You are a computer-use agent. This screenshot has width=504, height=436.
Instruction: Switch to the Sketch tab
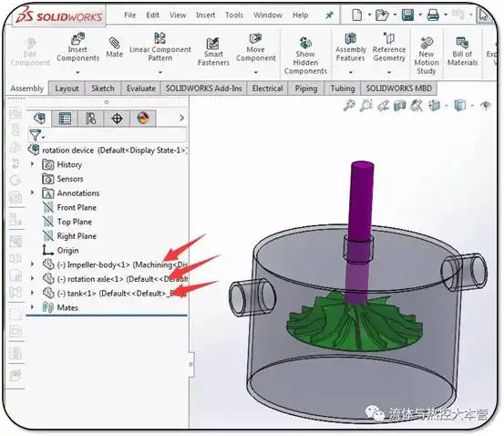[103, 88]
